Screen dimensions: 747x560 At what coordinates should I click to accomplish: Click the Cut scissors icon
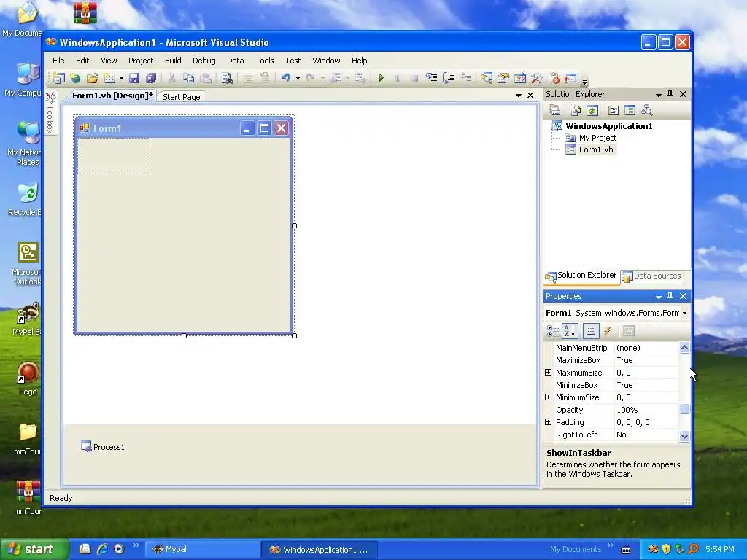172,77
